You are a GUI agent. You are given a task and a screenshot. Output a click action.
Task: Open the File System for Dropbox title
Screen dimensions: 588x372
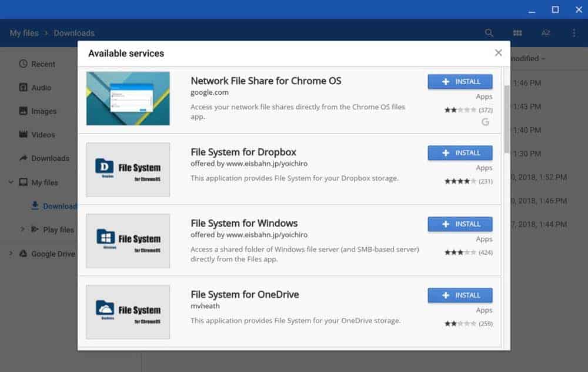pyautogui.click(x=243, y=152)
